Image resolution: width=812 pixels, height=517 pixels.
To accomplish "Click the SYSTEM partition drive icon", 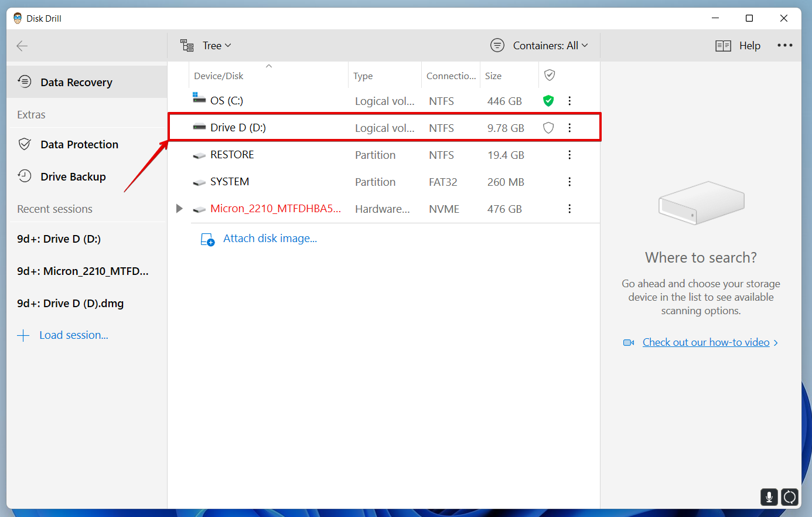I will coord(199,182).
